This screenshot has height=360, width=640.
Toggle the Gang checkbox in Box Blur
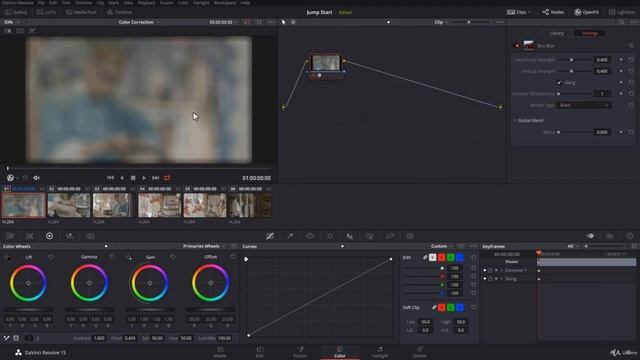pyautogui.click(x=559, y=82)
